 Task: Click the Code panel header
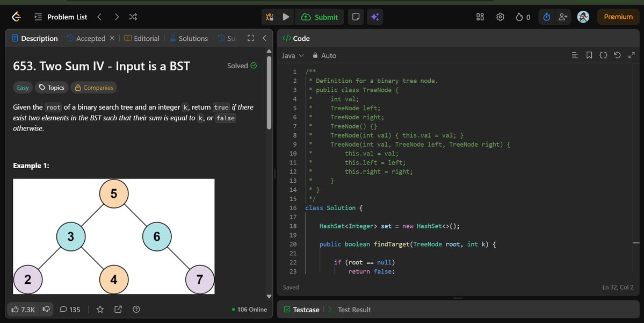(x=296, y=38)
